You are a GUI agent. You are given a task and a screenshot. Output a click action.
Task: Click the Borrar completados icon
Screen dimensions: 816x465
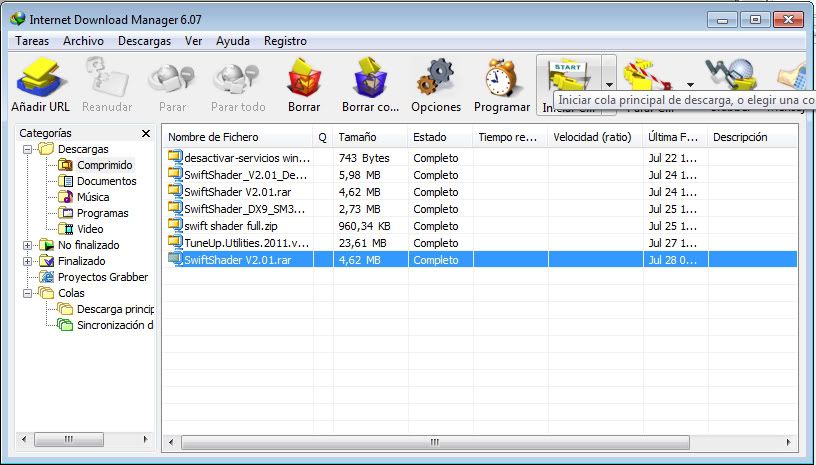coord(371,78)
